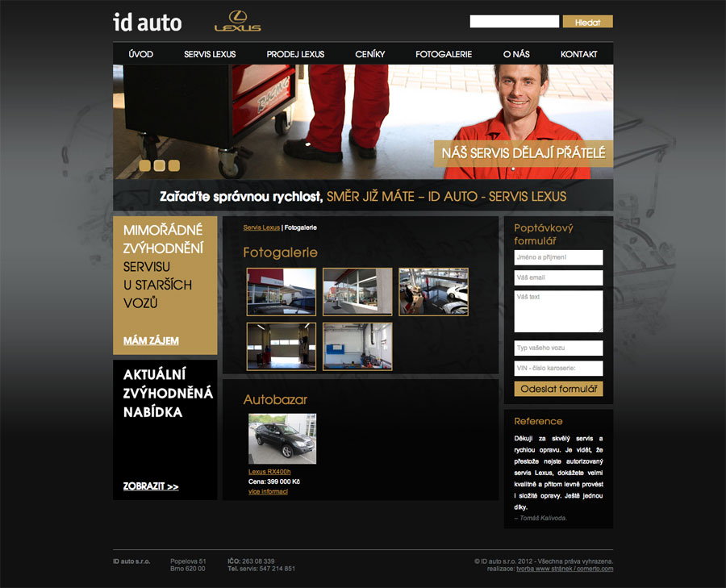Click the ID auto s.r.o. footer name

point(131,561)
